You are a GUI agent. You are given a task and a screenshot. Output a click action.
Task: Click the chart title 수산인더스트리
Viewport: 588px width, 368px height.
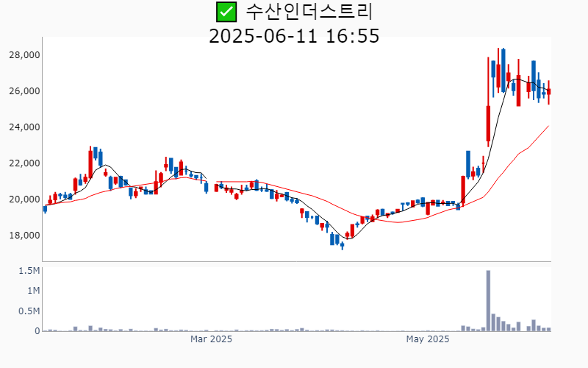coord(309,12)
